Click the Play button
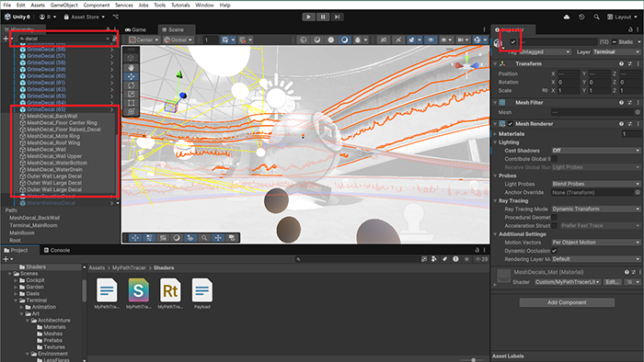This screenshot has height=362, width=644. (x=308, y=17)
